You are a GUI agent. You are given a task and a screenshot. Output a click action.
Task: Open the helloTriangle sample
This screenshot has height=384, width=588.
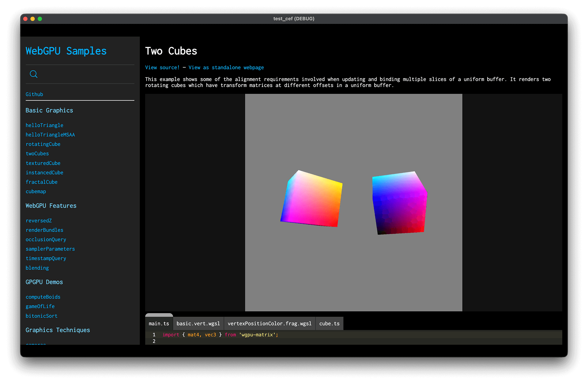click(44, 125)
